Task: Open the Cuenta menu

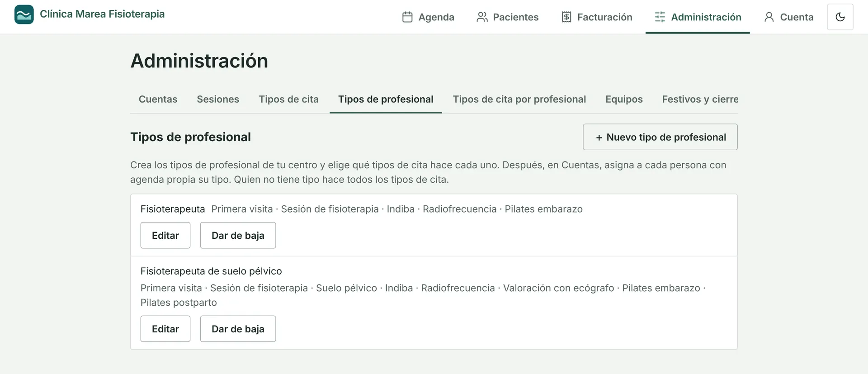Action: (788, 17)
